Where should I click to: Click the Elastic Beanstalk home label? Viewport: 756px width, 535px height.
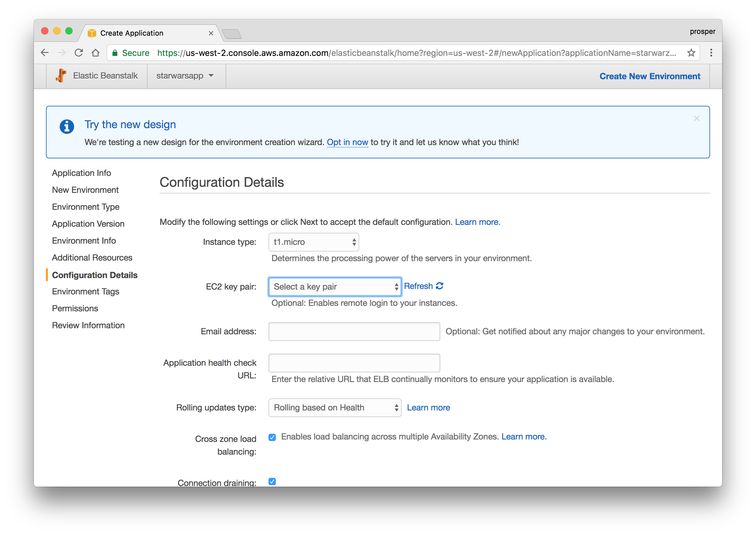click(106, 76)
